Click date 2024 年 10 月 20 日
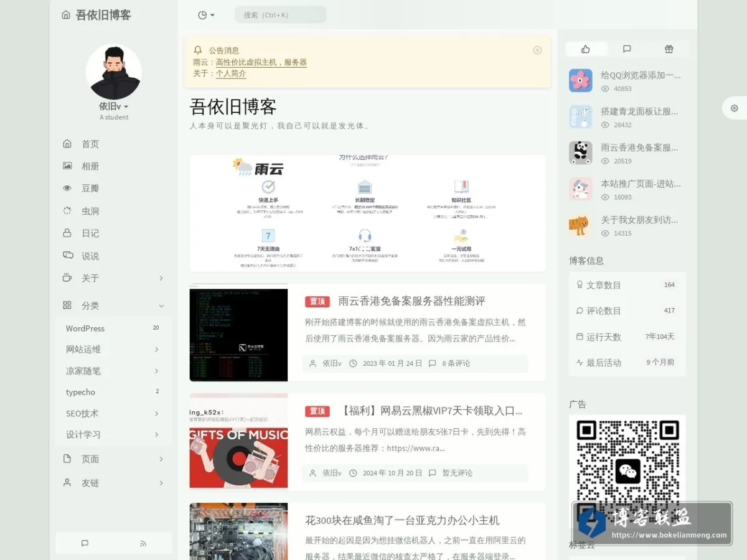 (x=392, y=473)
